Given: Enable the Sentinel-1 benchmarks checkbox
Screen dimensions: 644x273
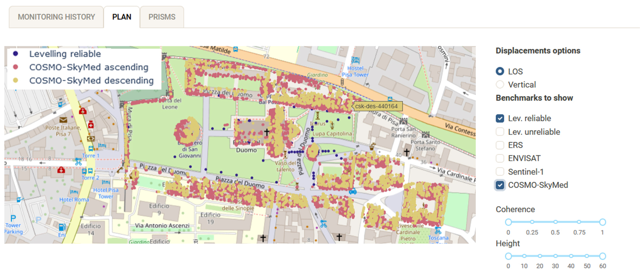Looking at the screenshot, I should pos(500,172).
